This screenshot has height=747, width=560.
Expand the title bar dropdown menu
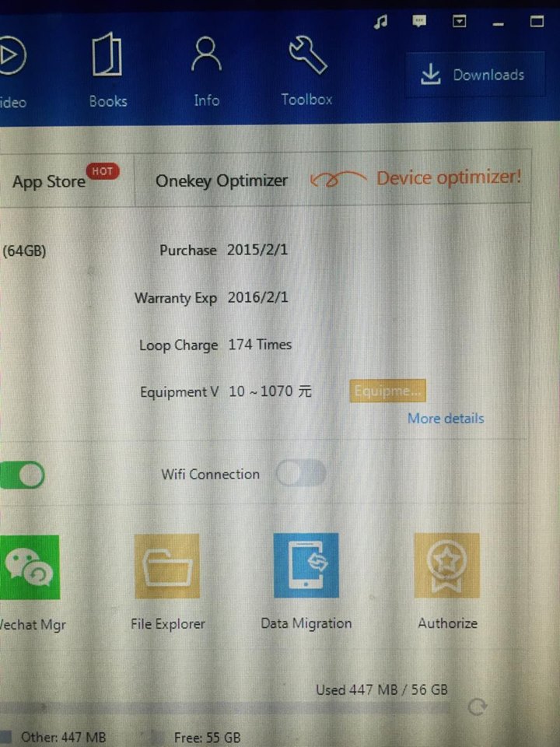[x=460, y=21]
